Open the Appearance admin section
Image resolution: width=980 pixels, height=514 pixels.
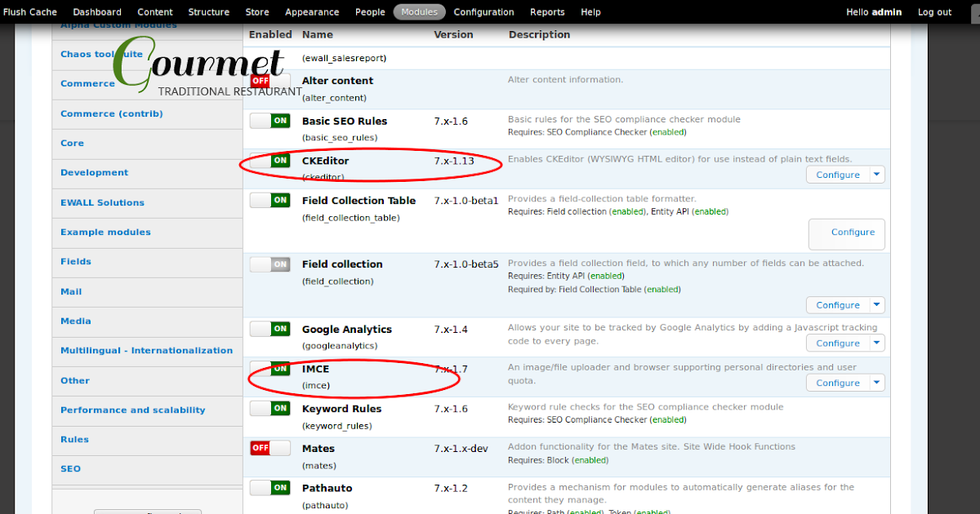(312, 11)
